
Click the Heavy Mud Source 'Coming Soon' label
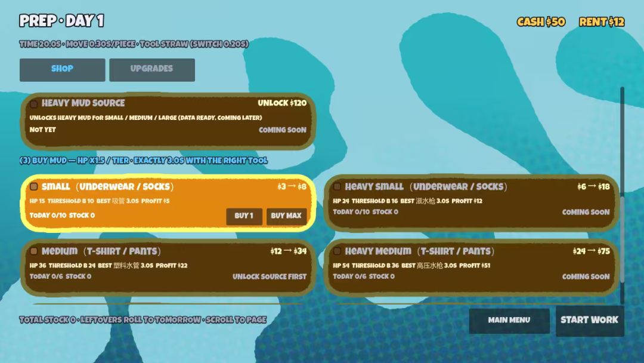pos(283,130)
